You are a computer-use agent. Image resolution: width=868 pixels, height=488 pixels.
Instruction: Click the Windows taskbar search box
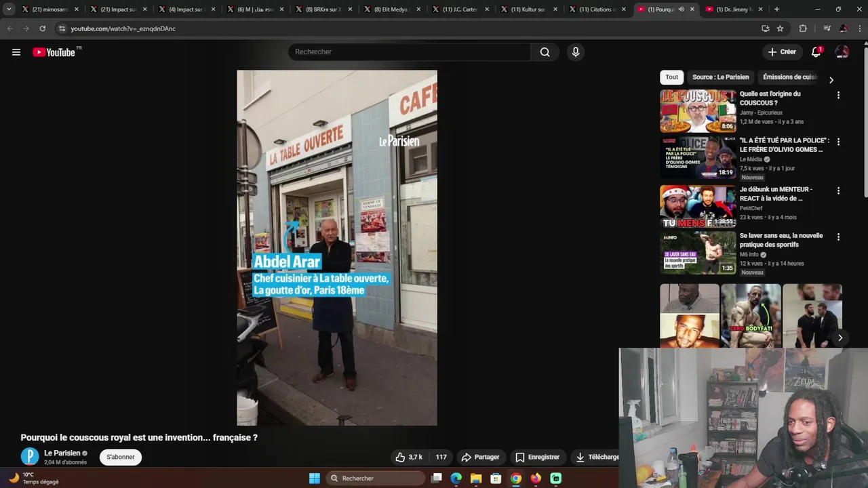(375, 479)
